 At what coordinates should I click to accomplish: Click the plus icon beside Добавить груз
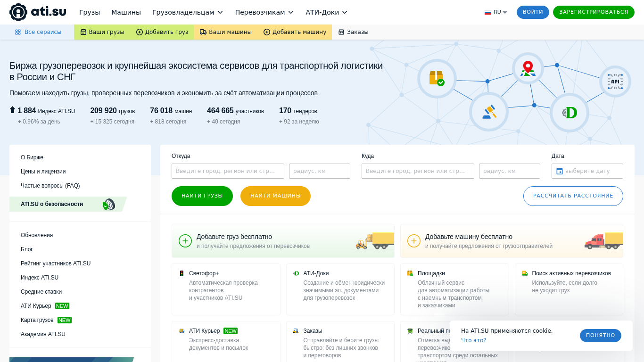tap(140, 32)
